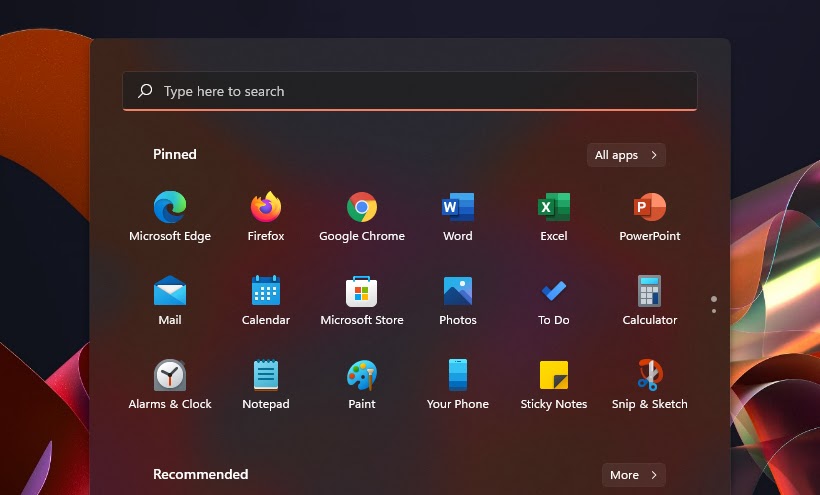Click the search magnifier icon

[145, 91]
